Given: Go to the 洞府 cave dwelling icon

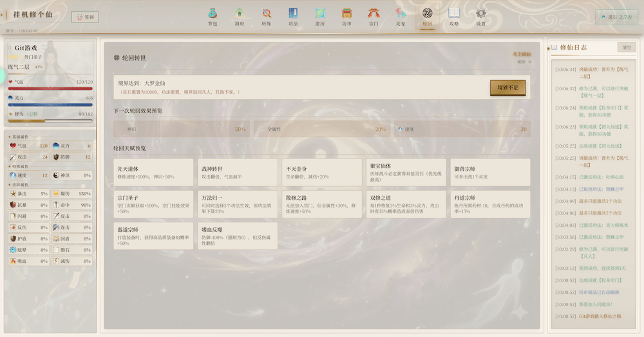Looking at the screenshot, I should click(x=239, y=16).
